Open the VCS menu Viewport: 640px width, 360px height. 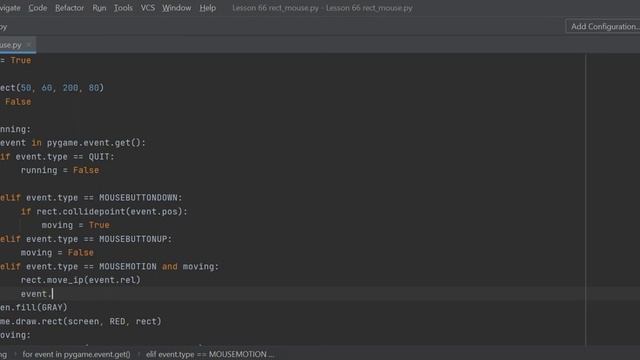147,8
